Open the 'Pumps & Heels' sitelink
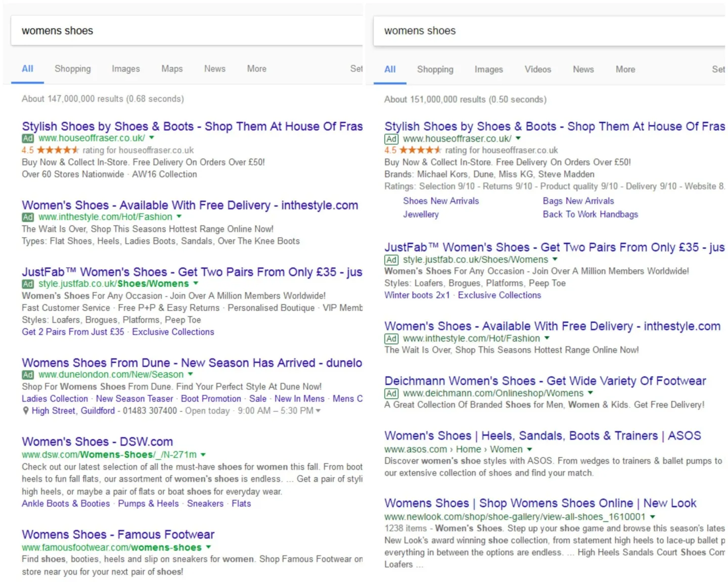The height and width of the screenshot is (585, 728). pos(149,504)
